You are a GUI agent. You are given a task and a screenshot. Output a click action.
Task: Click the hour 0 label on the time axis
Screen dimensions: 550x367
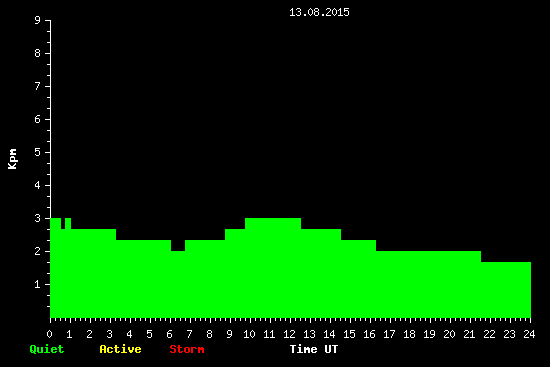point(49,334)
